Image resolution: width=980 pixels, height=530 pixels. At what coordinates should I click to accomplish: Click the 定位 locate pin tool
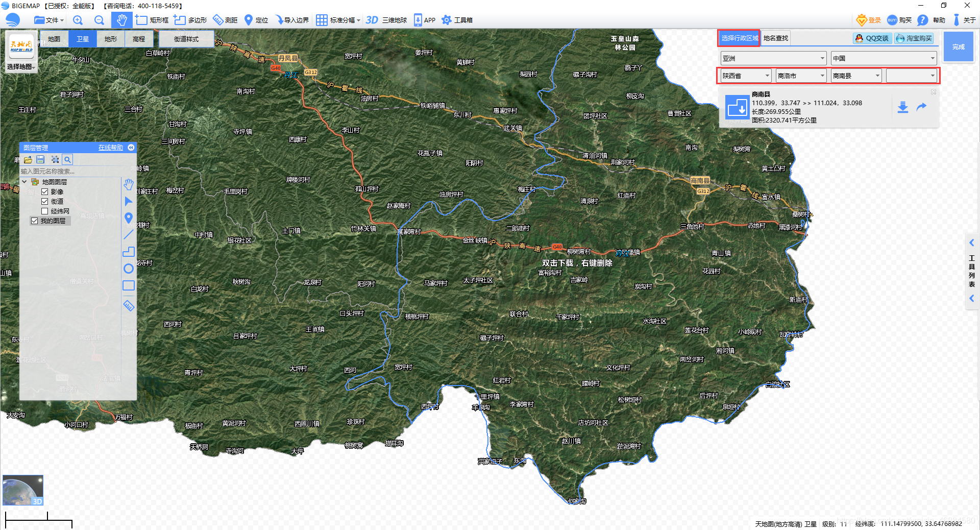256,20
